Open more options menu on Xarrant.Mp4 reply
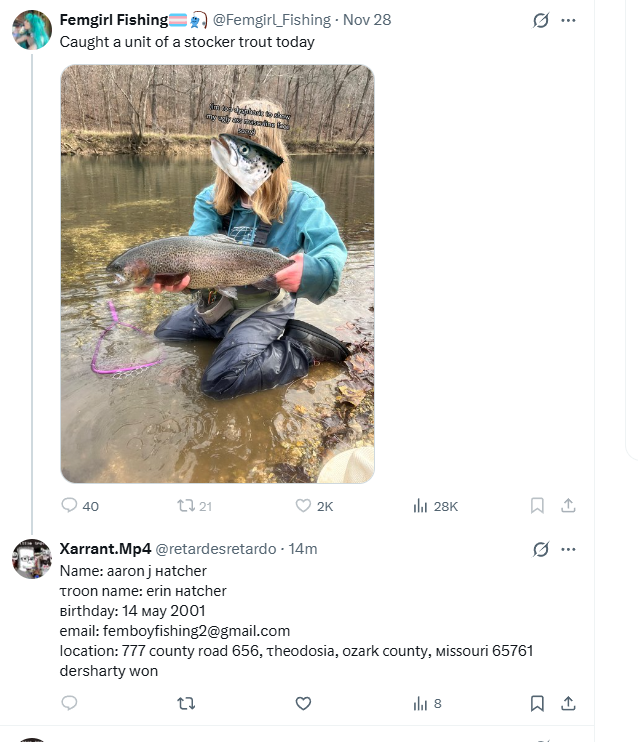 pos(569,549)
